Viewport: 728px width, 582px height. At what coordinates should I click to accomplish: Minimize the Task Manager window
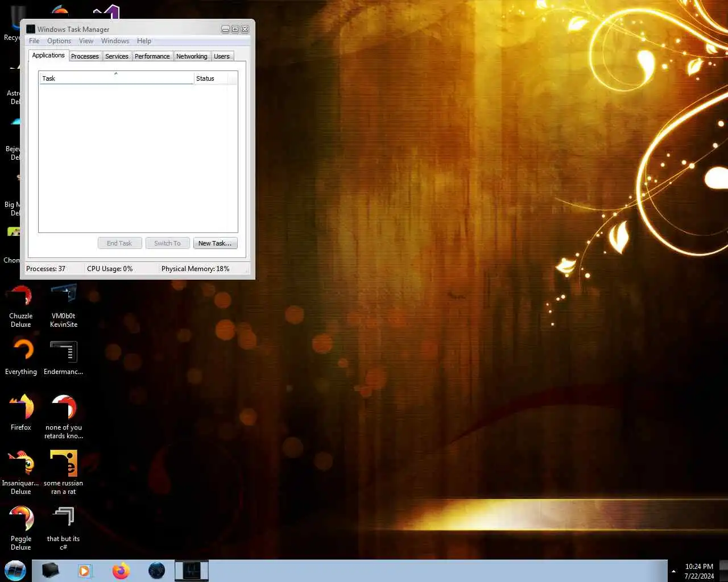(x=225, y=29)
